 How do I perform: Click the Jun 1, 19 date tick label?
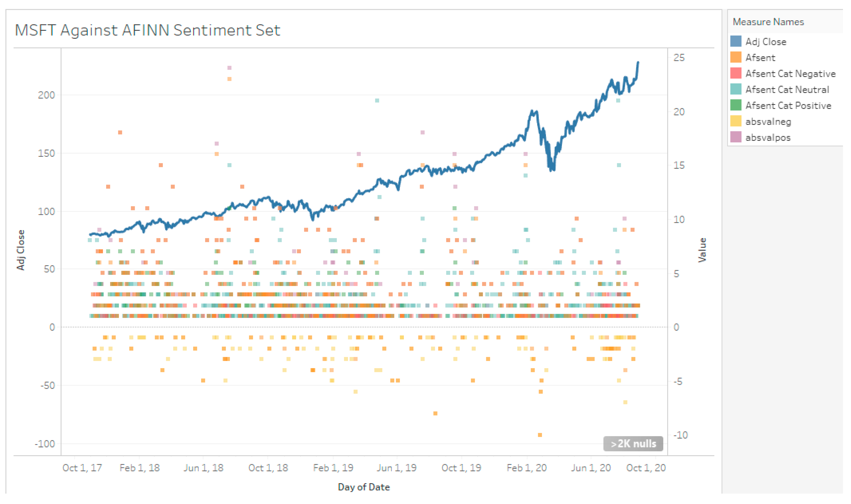tap(396, 468)
